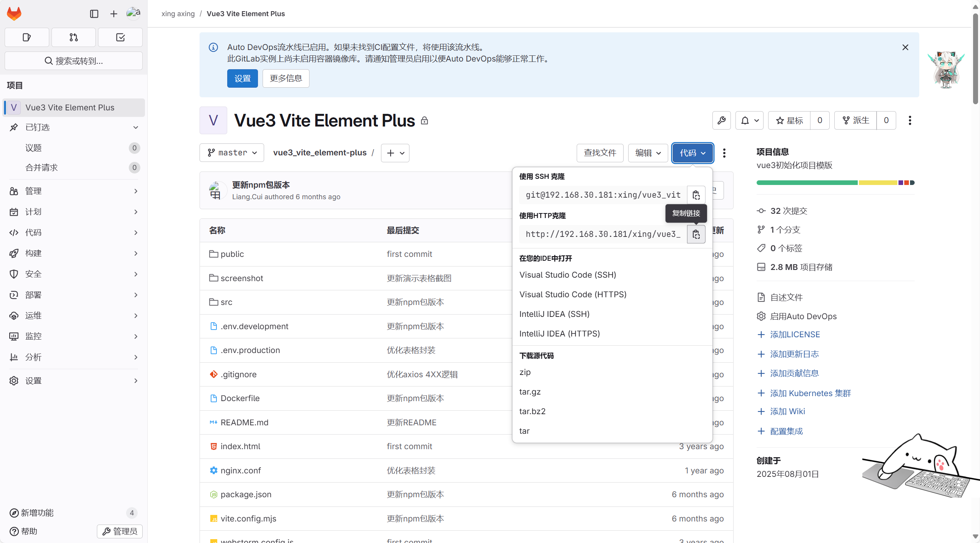Open 合并请求 in sidebar
Image resolution: width=980 pixels, height=543 pixels.
73,168
